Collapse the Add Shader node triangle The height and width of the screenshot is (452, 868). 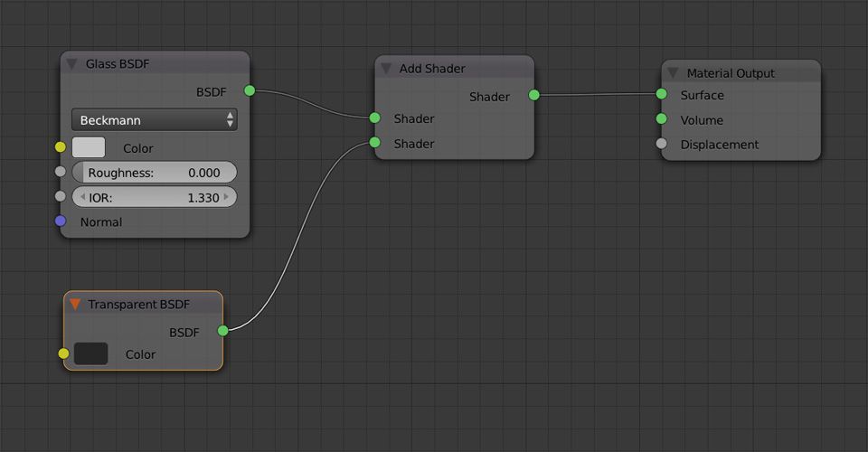[386, 69]
